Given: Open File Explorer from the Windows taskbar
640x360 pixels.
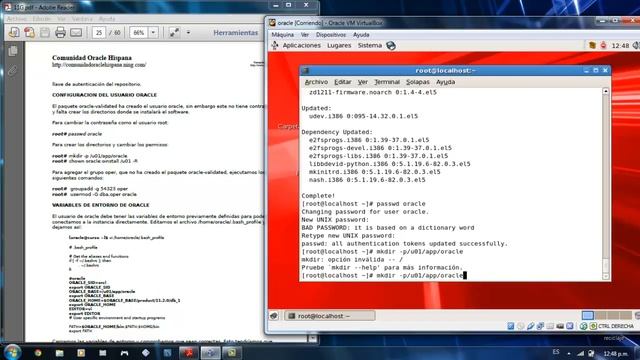Looking at the screenshot, I should (x=60, y=353).
